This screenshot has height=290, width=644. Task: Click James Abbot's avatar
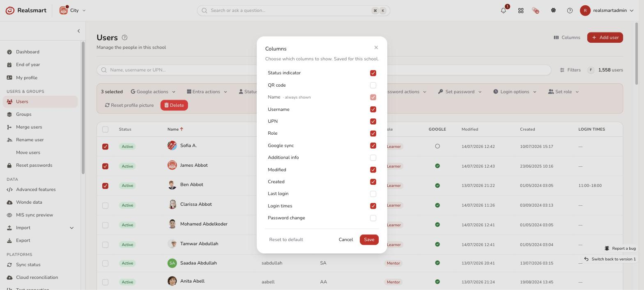[172, 165]
